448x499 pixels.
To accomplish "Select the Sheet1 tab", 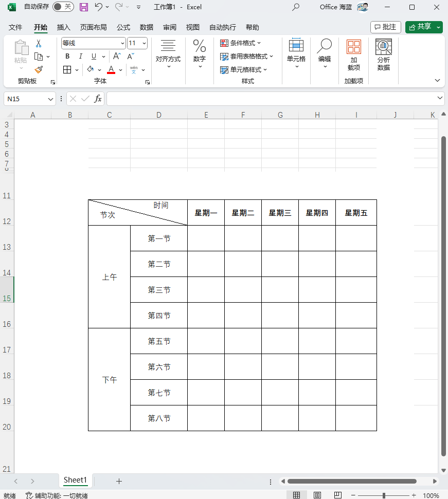I will pyautogui.click(x=75, y=480).
